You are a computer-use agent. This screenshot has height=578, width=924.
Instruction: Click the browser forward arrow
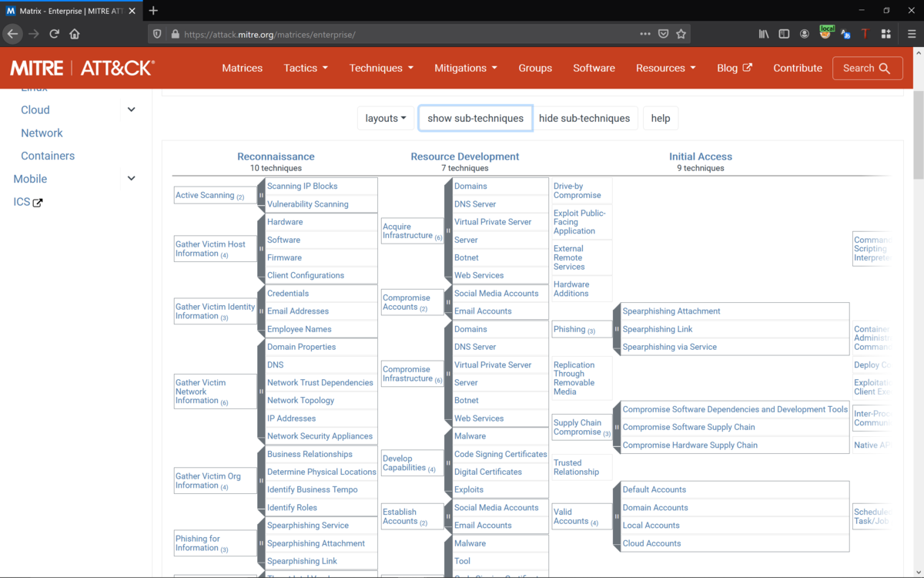click(33, 34)
